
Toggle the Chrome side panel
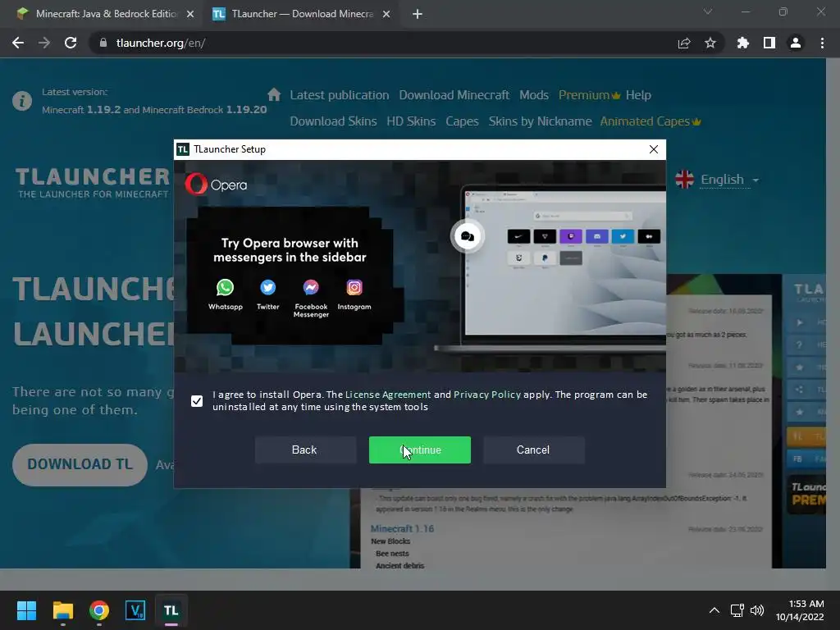click(x=769, y=43)
